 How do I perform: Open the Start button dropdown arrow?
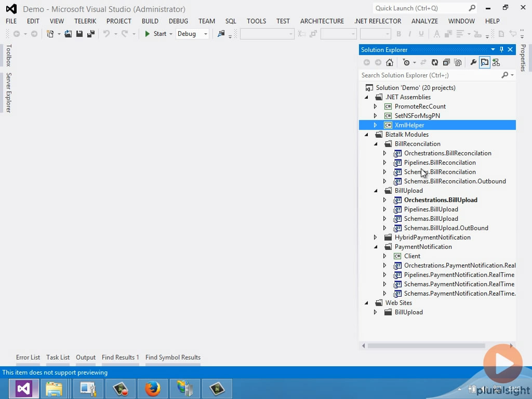pyautogui.click(x=170, y=34)
